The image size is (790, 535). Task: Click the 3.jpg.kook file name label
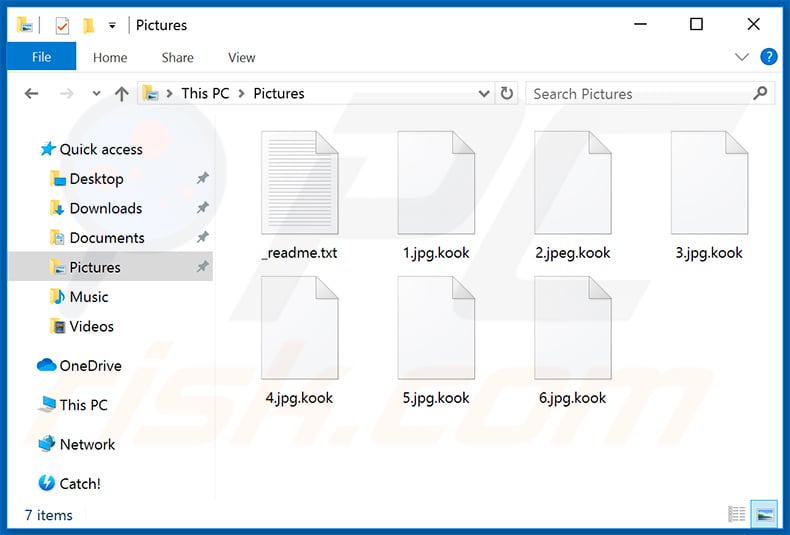(709, 253)
